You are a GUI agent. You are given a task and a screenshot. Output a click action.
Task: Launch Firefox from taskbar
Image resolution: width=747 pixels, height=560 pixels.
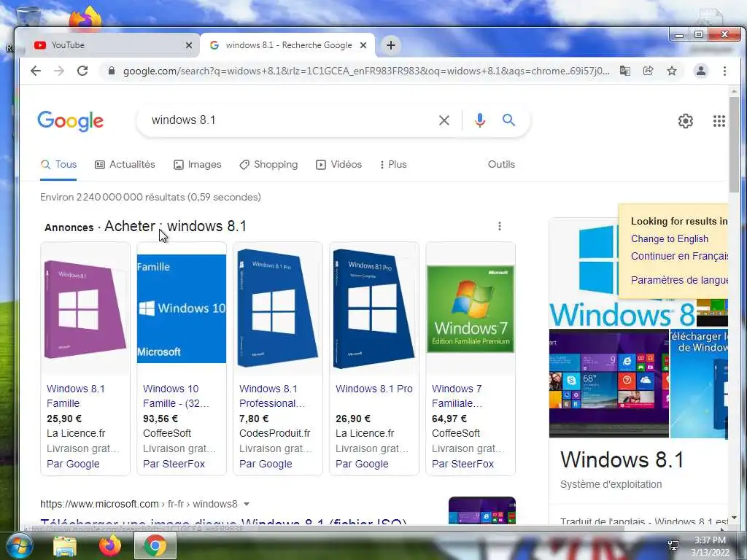110,545
